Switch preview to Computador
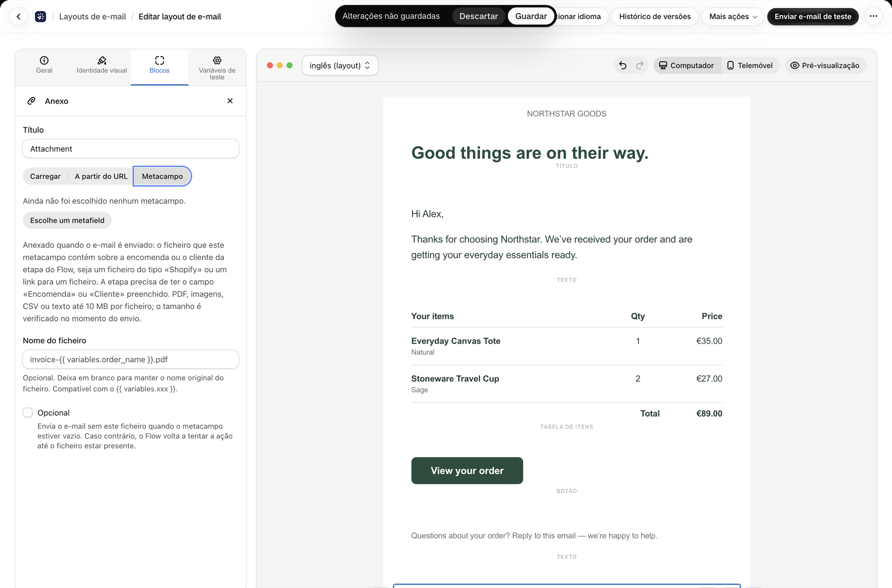This screenshot has height=588, width=892. tap(687, 65)
